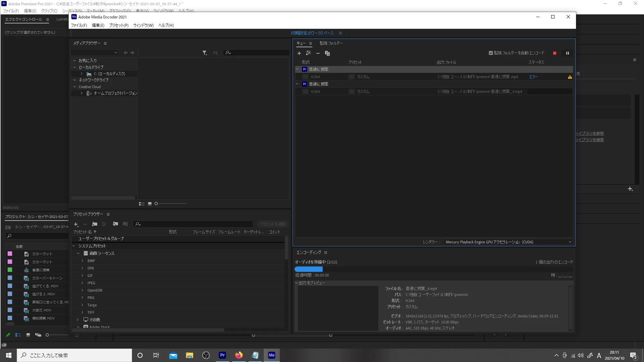The width and height of the screenshot is (644, 362).
Task: Click the yellow warning icon on first queue item
Action: coord(570,77)
